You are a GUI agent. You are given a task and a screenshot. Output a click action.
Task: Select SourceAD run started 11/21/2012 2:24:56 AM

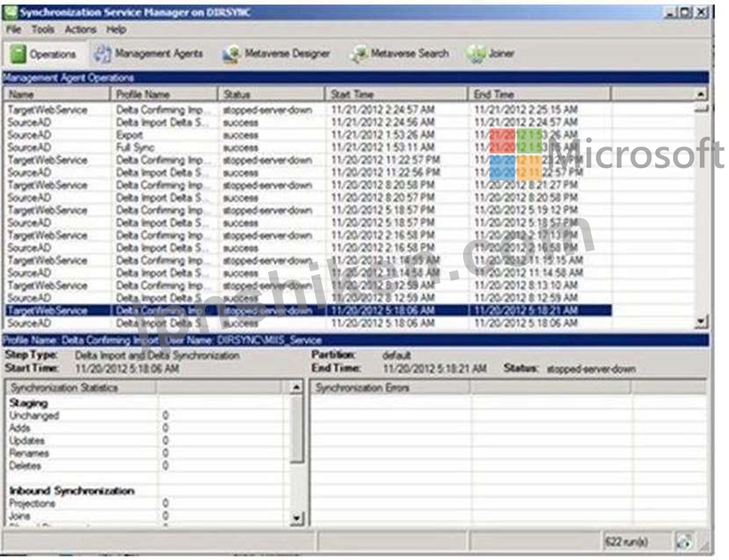pos(307,122)
